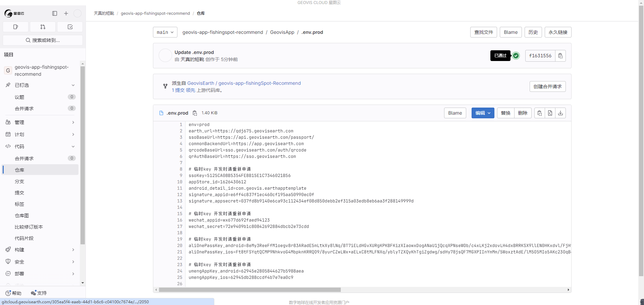Click the top Blame button
Screen dimensions: 644x305
pos(511,32)
